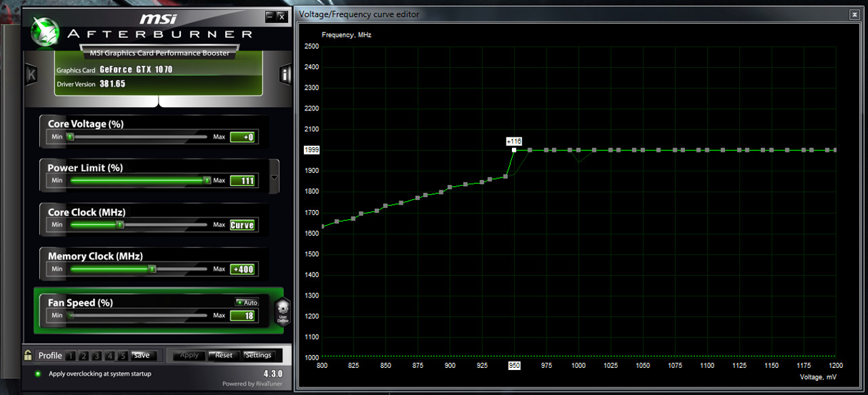Click the Save profile button
Image resolution: width=868 pixels, height=395 pixels.
(x=142, y=355)
